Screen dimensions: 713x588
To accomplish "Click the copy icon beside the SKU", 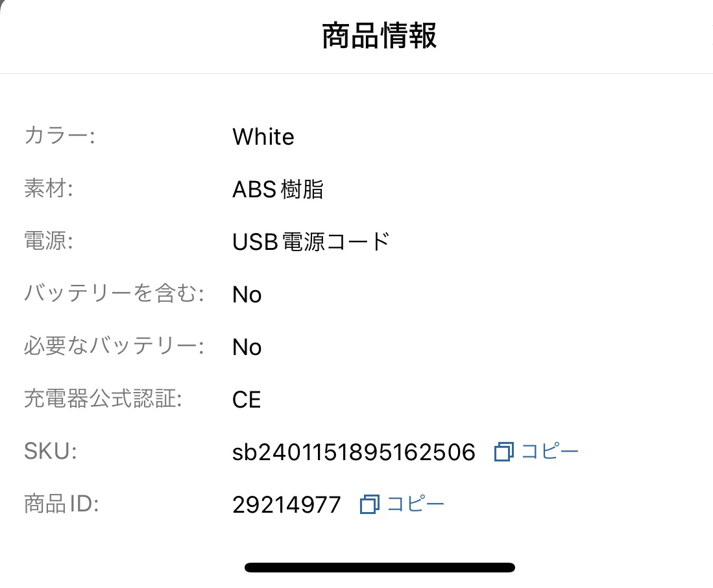I will [503, 452].
